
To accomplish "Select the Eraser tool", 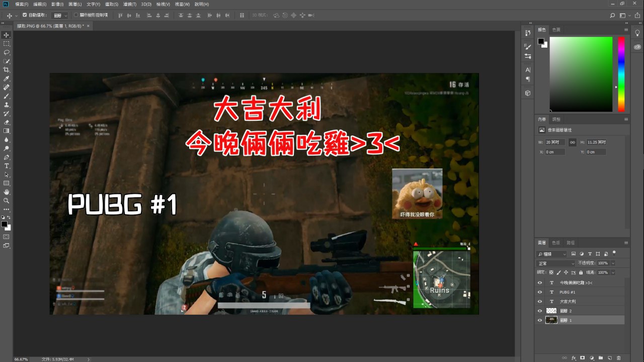I will pos(7,122).
